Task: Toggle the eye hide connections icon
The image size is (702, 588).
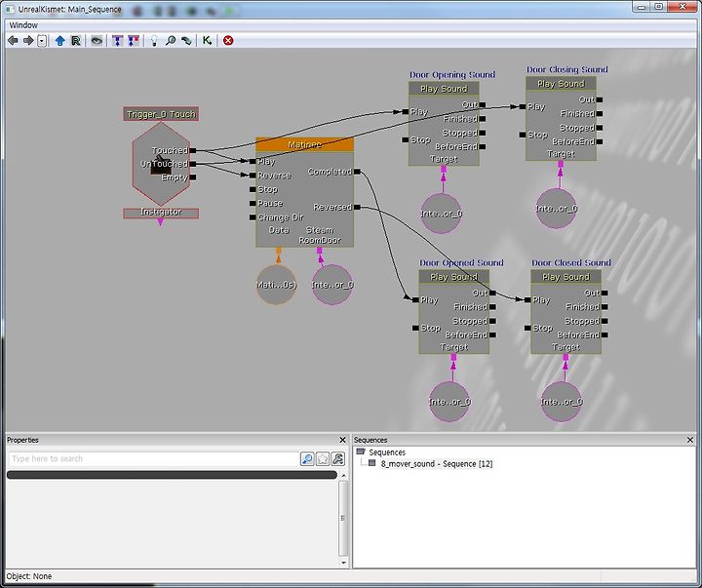Action: tap(97, 41)
